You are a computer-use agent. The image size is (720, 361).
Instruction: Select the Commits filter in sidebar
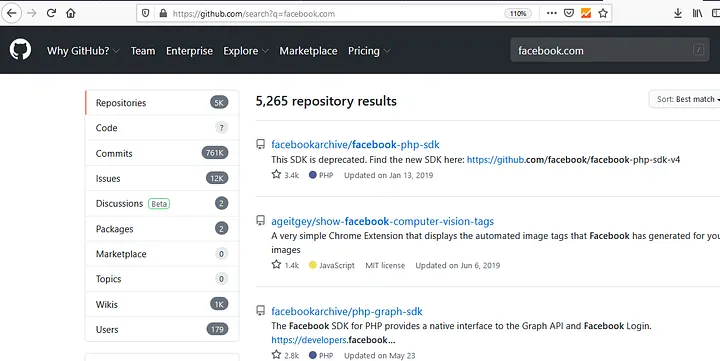(x=162, y=153)
